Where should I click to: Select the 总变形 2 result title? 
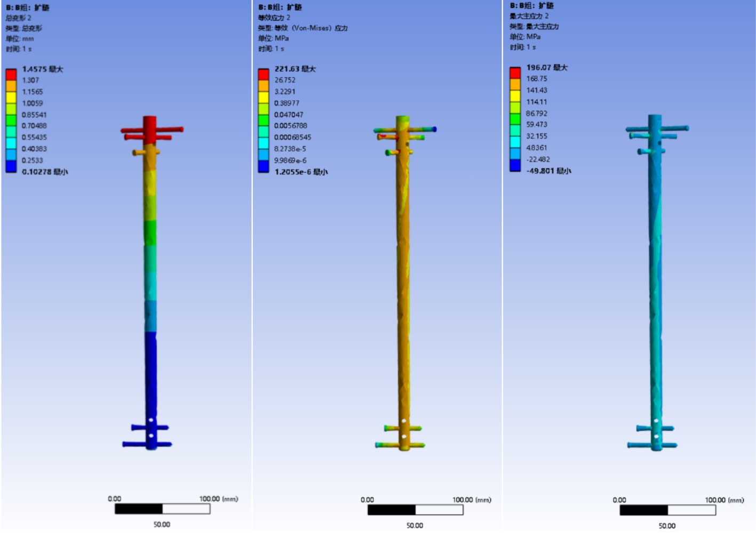coord(19,18)
